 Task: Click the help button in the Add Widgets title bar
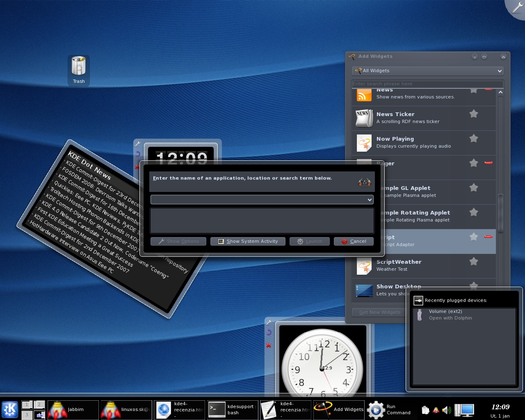(475, 56)
